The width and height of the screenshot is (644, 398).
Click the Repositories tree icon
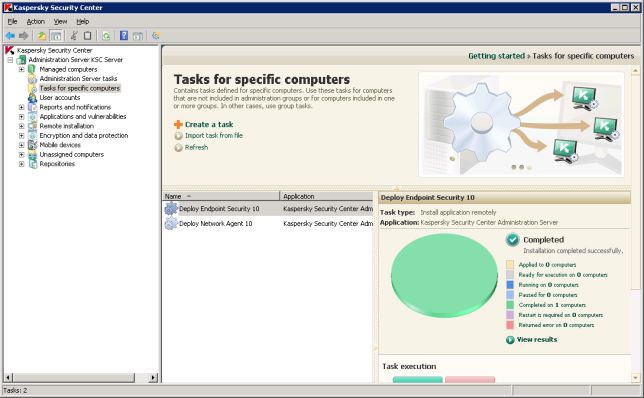32,163
